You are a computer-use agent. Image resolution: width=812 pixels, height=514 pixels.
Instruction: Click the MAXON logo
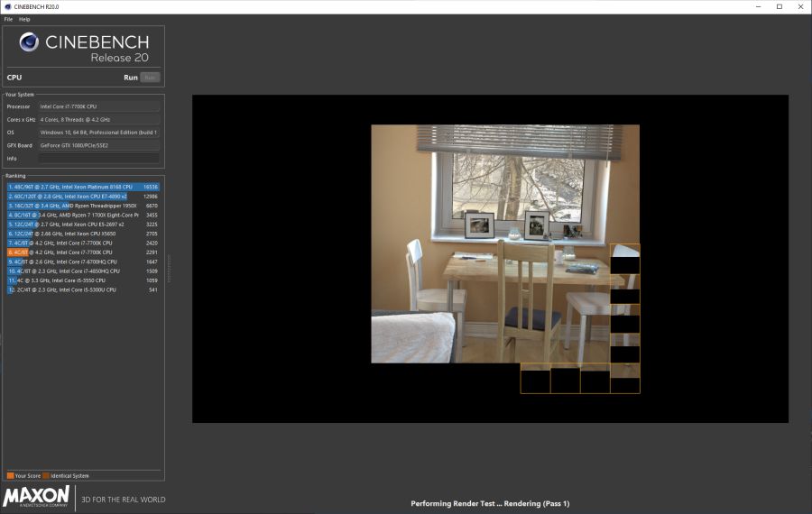point(36,497)
